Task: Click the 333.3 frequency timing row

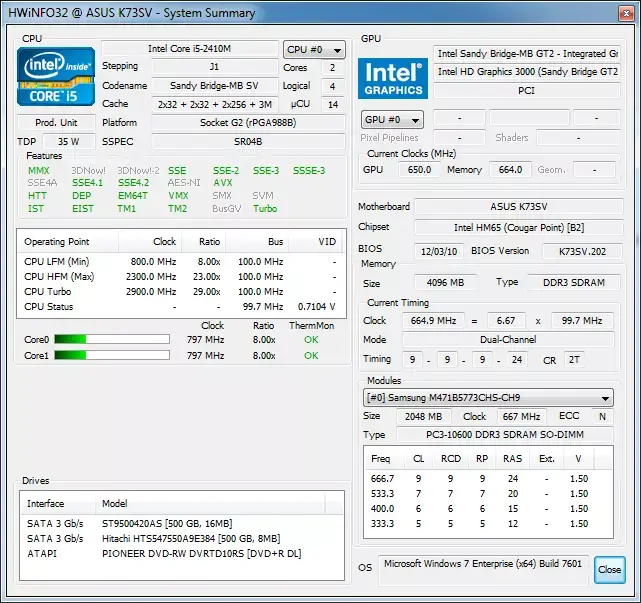Action: (x=488, y=524)
